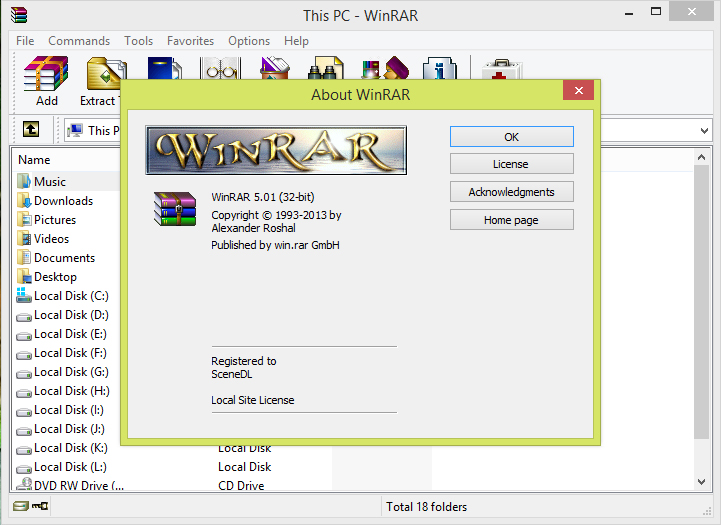Viewport: 721px width, 525px height.
Task: Open the Favorites menu
Action: 190,41
